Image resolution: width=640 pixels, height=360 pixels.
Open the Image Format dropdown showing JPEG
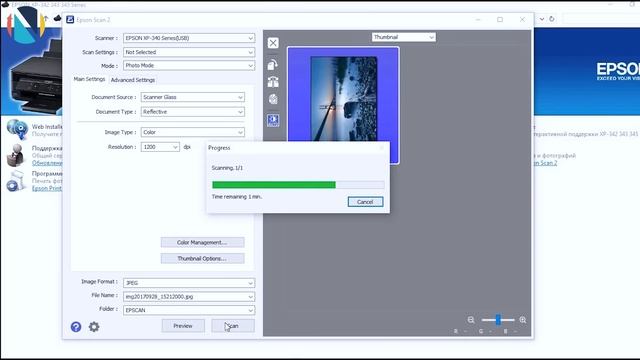pos(189,283)
